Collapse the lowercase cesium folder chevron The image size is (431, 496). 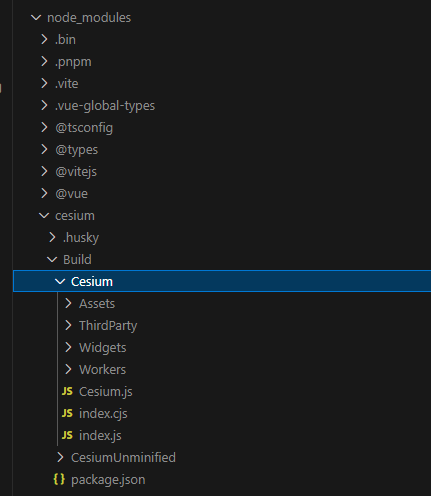point(44,216)
